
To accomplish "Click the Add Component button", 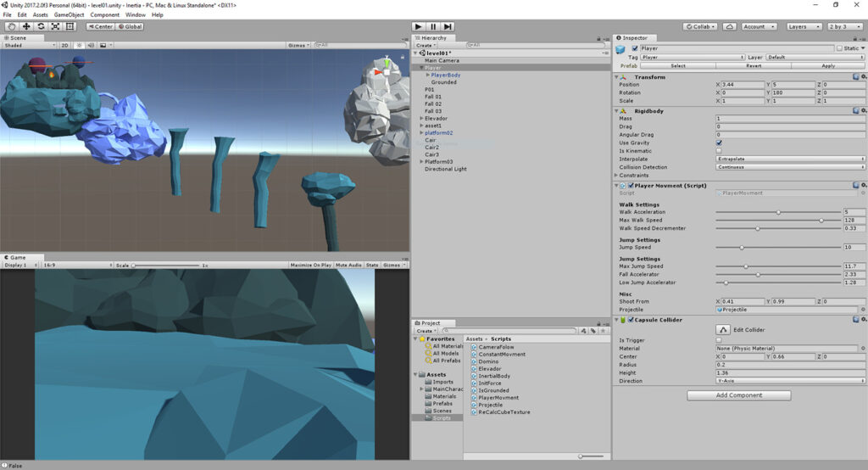I will 738,395.
